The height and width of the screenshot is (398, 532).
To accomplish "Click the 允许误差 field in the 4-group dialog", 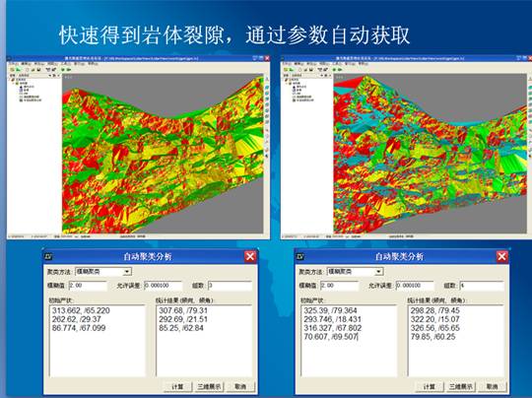I will pos(415,286).
